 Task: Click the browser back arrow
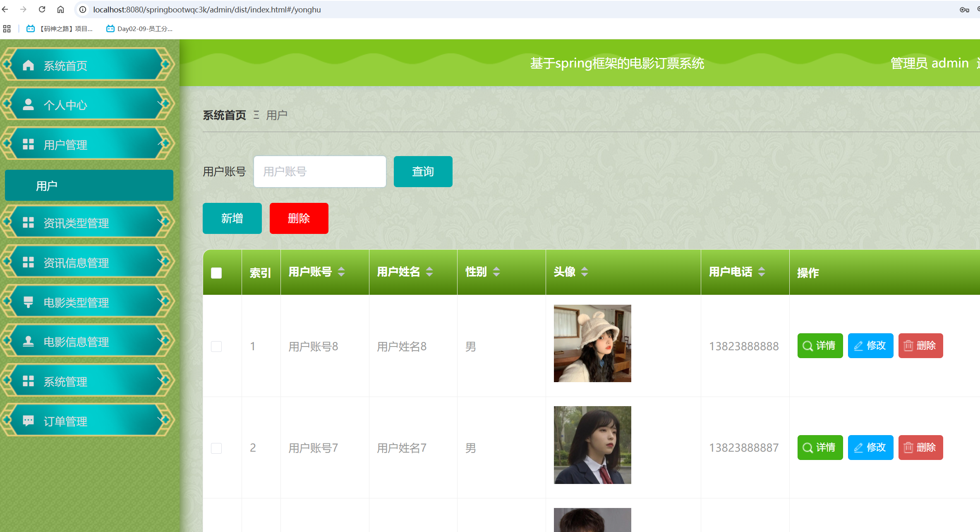[x=5, y=9]
